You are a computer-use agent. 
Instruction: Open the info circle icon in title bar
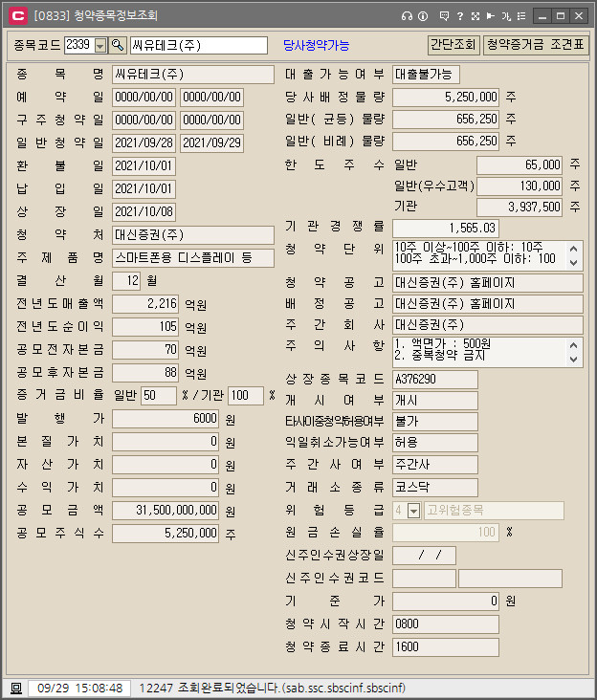pyautogui.click(x=423, y=16)
